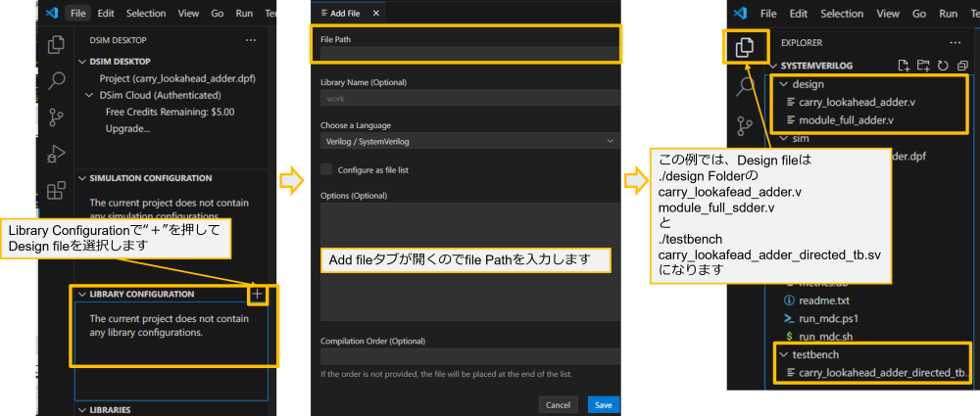This screenshot has width=980, height=416.
Task: Open carry_lookahead_adder.v in design folder
Action: 857,102
